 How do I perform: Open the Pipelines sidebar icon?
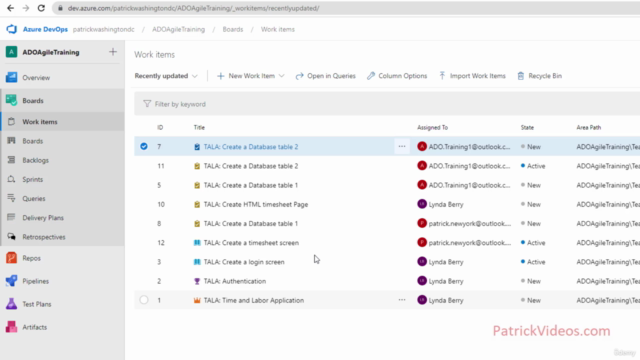pos(11,281)
